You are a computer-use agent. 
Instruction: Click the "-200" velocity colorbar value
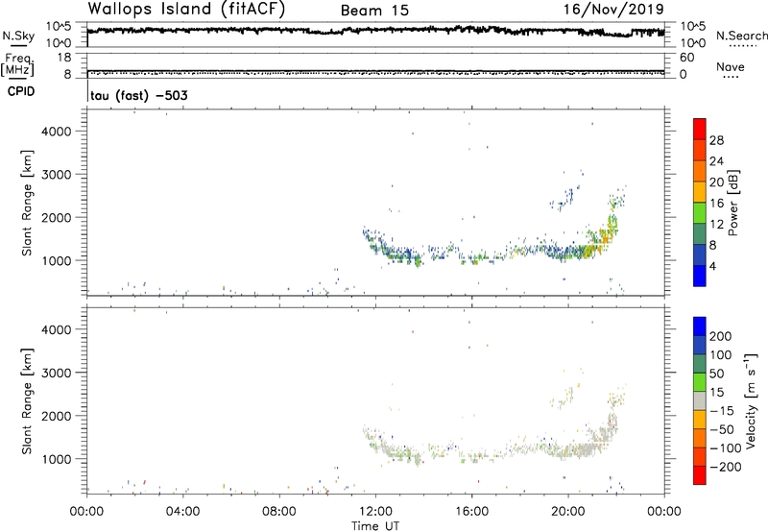pos(725,467)
